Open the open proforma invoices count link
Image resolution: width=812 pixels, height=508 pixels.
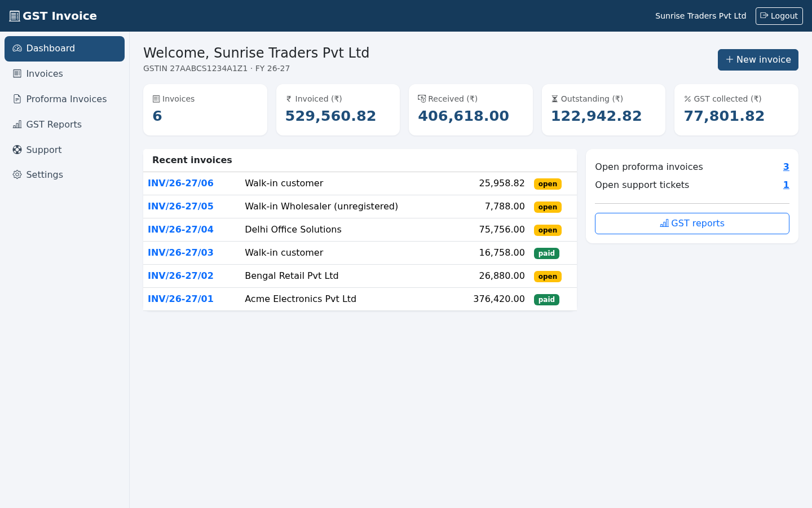(x=786, y=167)
